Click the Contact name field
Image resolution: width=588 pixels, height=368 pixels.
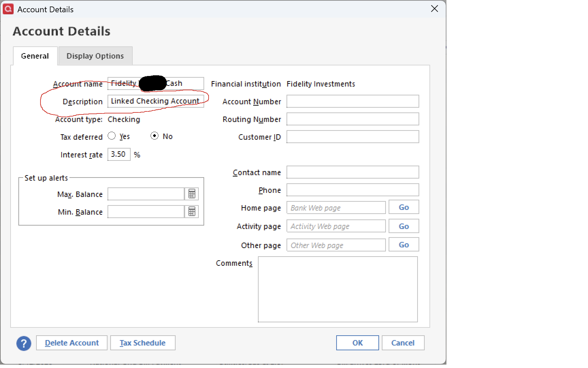pos(353,172)
